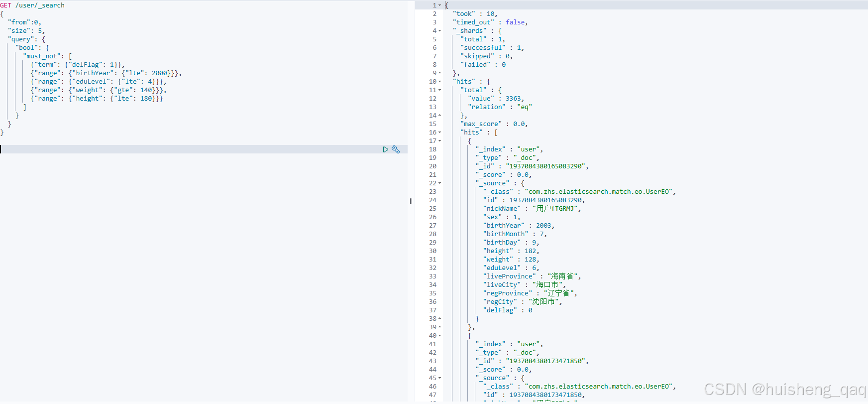This screenshot has height=404, width=868.
Task: Click the "failed" : 0 line
Action: point(483,65)
